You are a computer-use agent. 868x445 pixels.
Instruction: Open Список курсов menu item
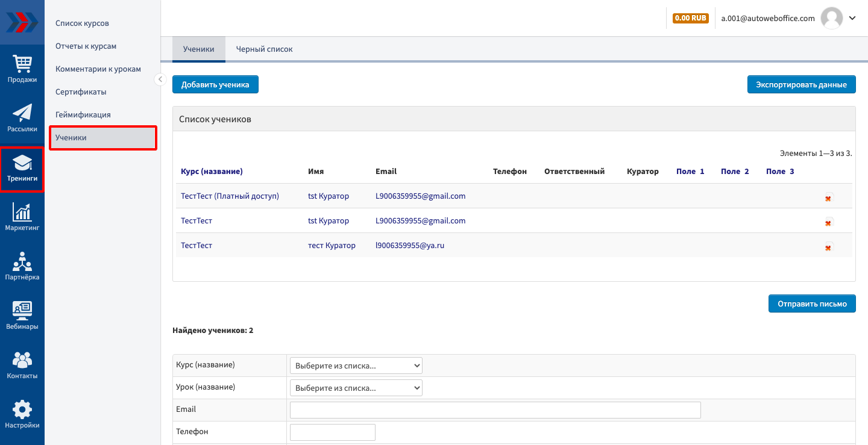tap(82, 23)
